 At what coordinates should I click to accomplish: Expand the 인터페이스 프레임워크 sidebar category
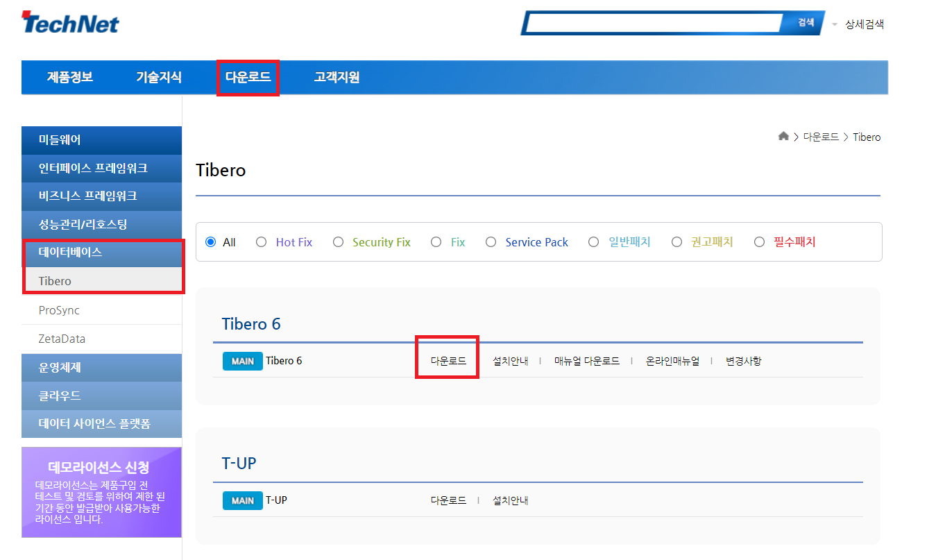tap(101, 169)
